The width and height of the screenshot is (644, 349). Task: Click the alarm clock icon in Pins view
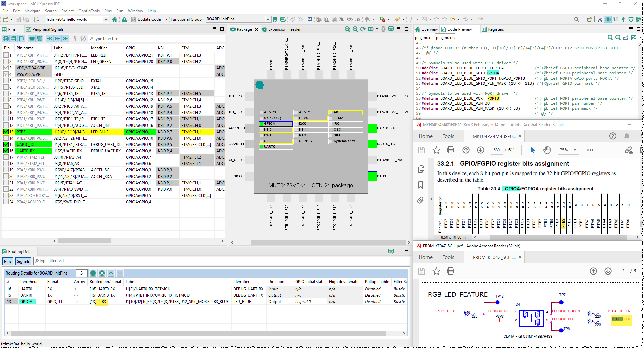[83, 38]
